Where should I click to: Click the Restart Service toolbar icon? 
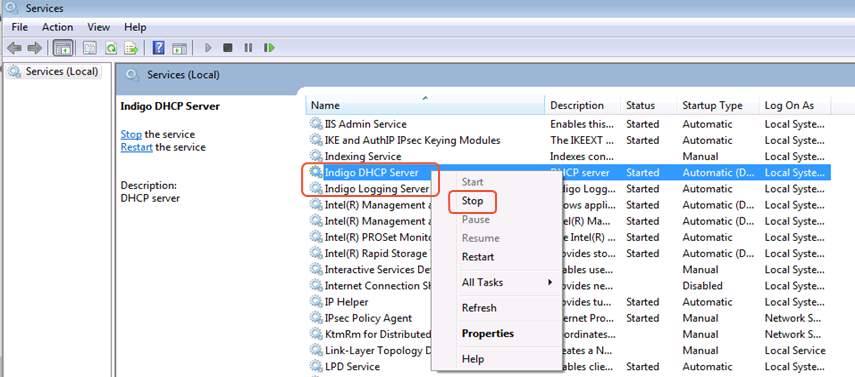[x=269, y=48]
